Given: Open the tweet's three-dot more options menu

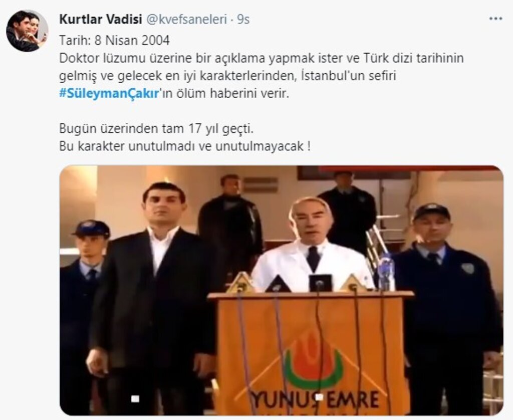Looking at the screenshot, I should [x=495, y=19].
